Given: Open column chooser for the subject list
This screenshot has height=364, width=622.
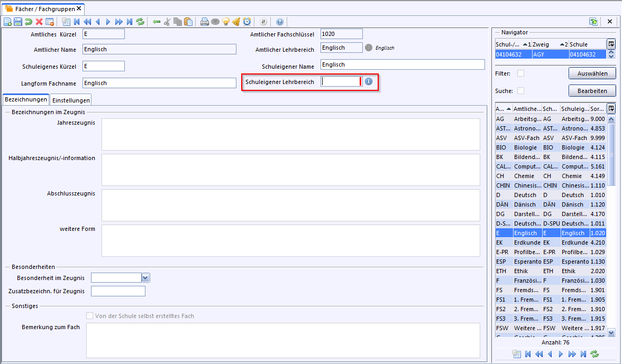Looking at the screenshot, I should pos(611,108).
